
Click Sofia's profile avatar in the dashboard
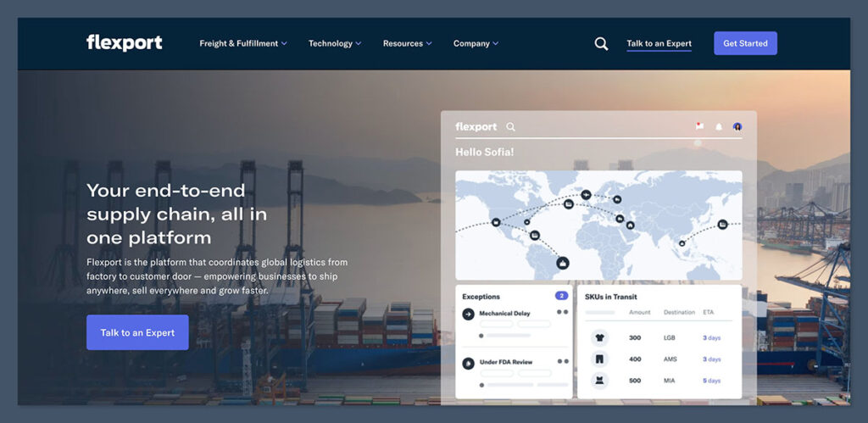coord(737,127)
